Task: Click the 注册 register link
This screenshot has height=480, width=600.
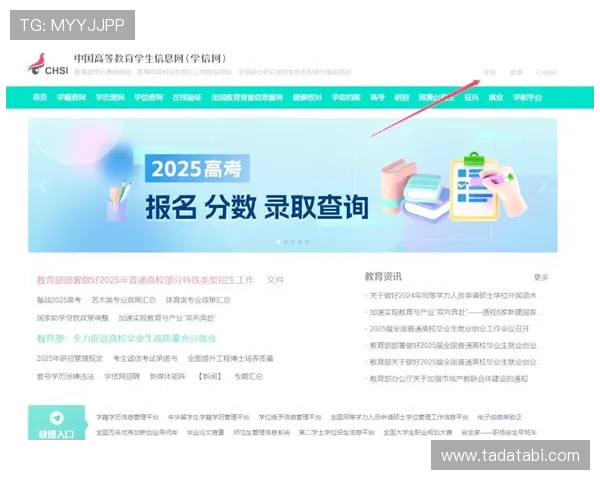Action: tap(489, 72)
